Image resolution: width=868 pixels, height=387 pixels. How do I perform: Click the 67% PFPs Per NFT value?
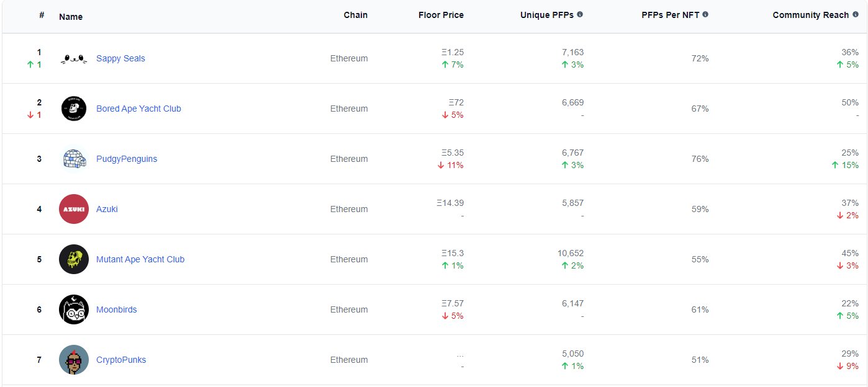[700, 109]
